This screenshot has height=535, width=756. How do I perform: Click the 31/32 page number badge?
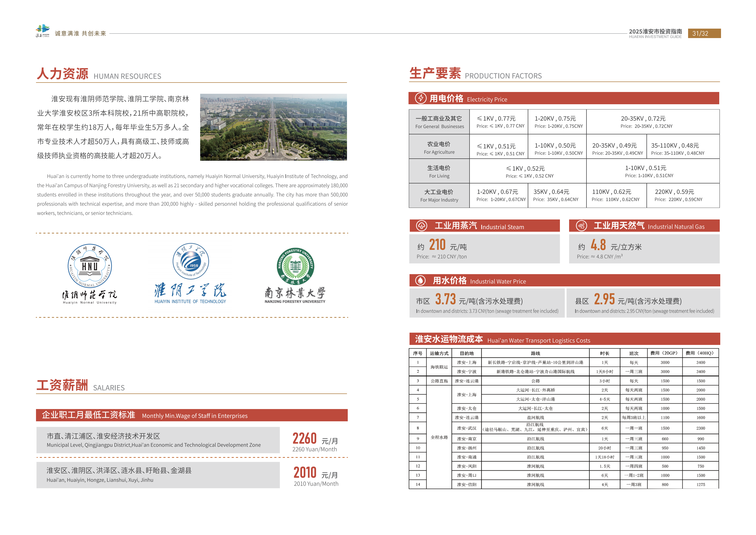point(704,33)
